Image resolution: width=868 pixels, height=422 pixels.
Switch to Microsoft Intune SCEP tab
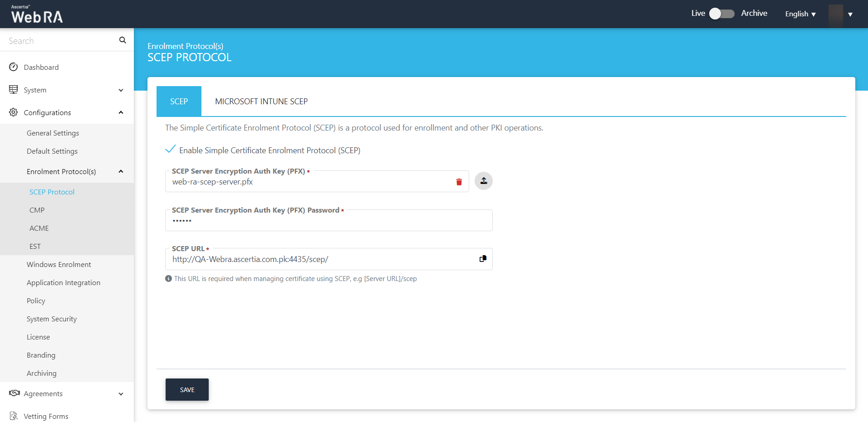coord(261,101)
